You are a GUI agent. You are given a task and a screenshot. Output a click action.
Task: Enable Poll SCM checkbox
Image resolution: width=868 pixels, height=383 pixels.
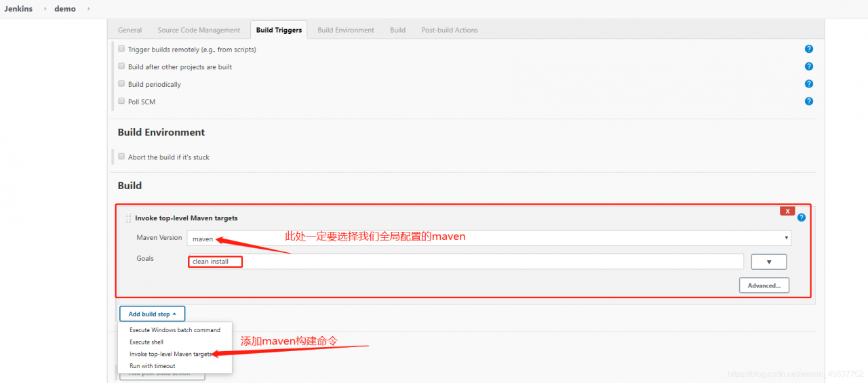[121, 101]
